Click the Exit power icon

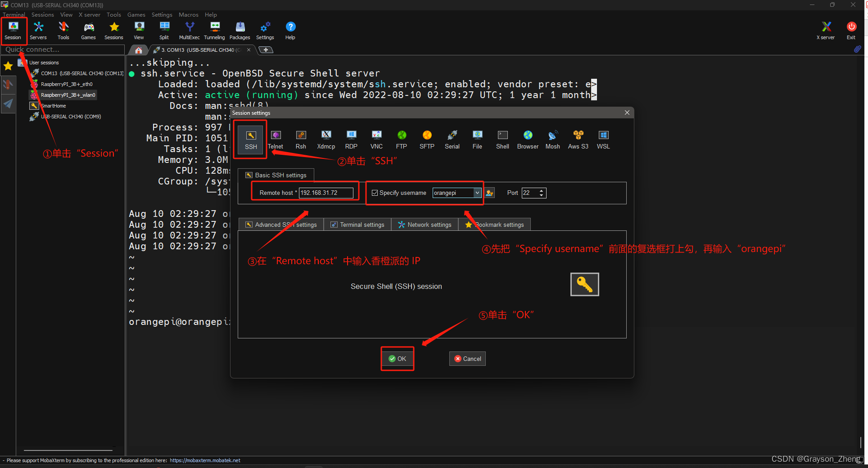pos(851,31)
